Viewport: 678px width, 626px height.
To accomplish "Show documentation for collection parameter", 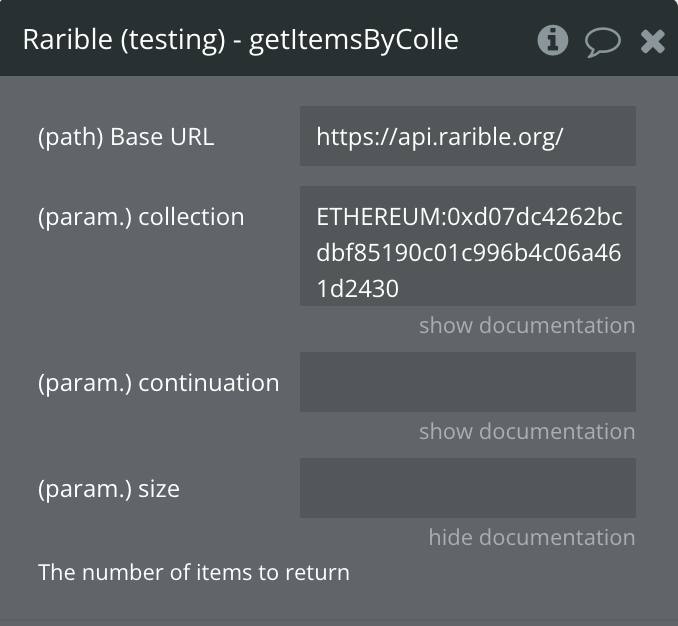I will click(527, 325).
